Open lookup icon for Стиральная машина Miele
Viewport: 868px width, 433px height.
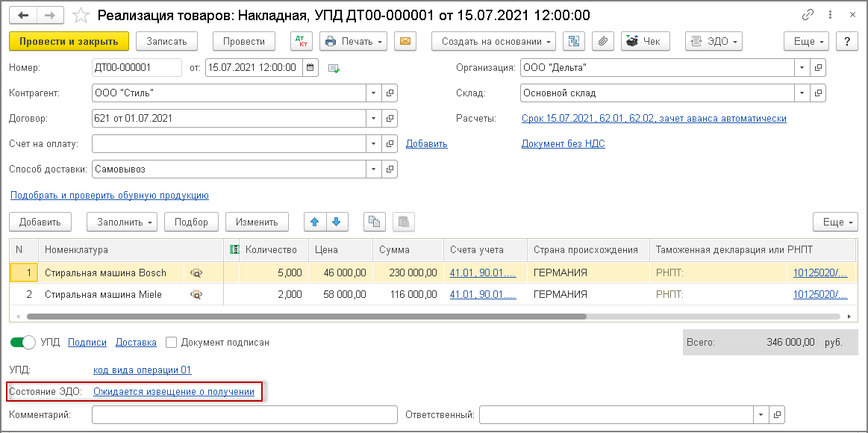196,295
